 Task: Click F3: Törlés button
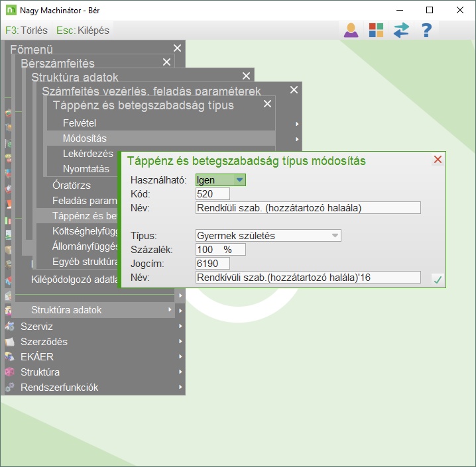pyautogui.click(x=27, y=30)
